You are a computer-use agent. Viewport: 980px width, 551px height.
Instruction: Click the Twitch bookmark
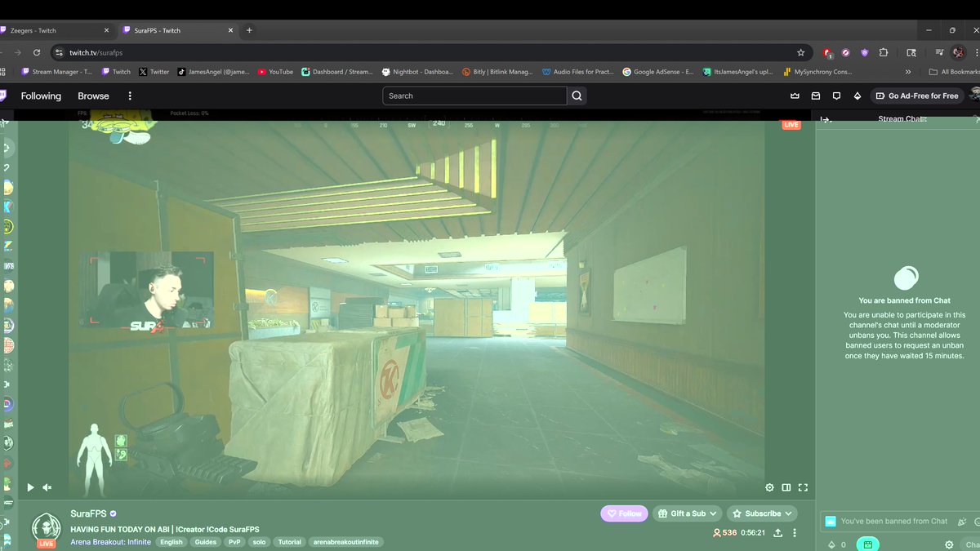[116, 72]
